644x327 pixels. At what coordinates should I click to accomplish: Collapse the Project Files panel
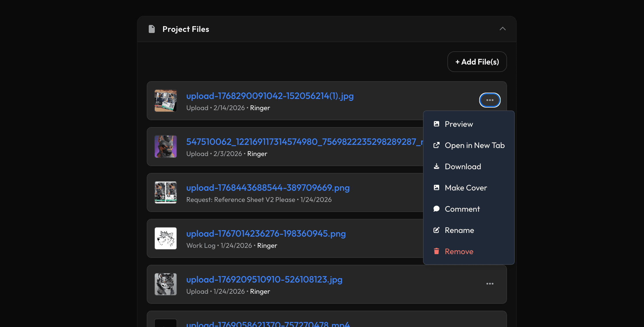502,29
